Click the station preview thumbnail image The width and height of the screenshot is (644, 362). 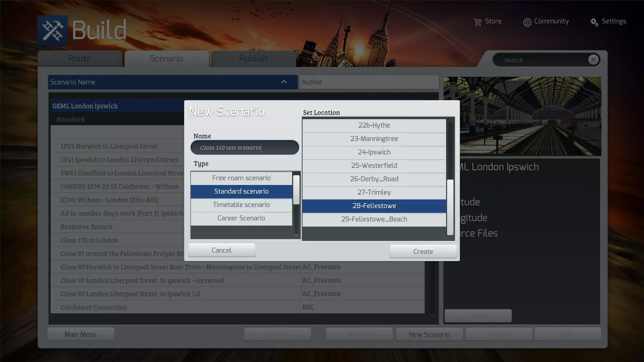(x=531, y=116)
